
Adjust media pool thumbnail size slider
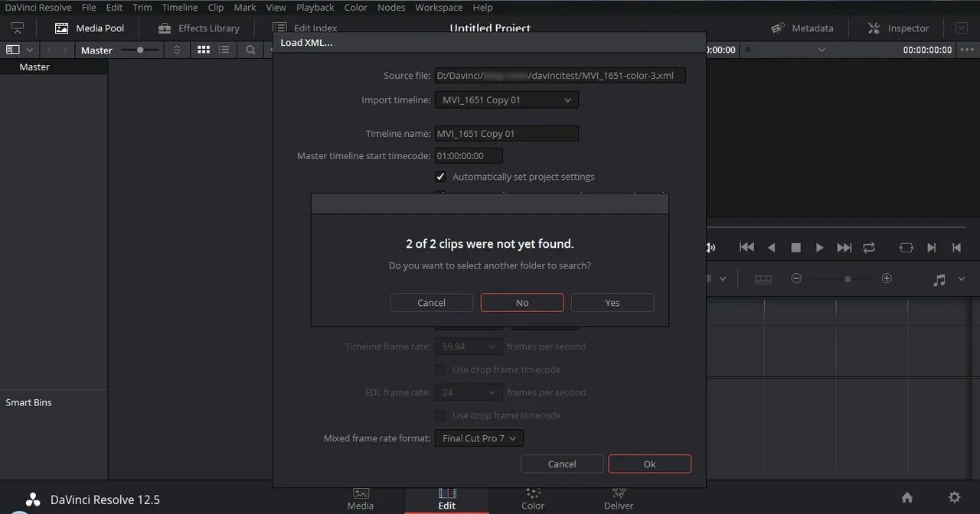pos(140,50)
